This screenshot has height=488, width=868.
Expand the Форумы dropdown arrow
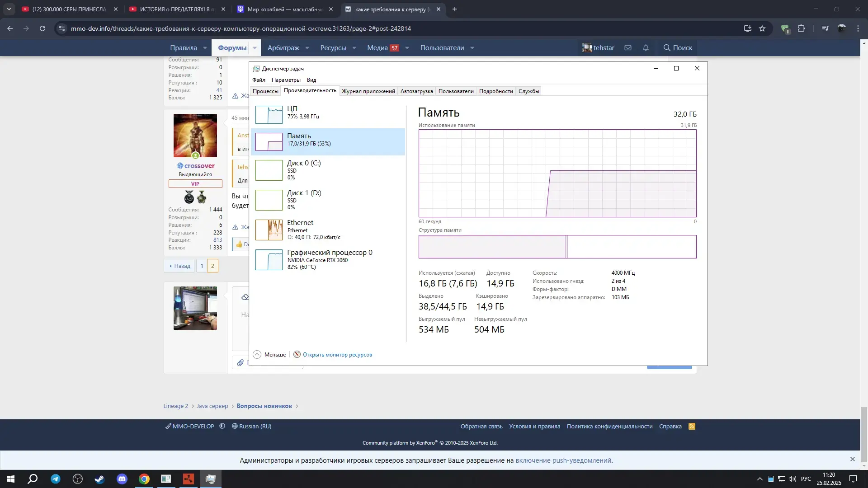(x=255, y=48)
